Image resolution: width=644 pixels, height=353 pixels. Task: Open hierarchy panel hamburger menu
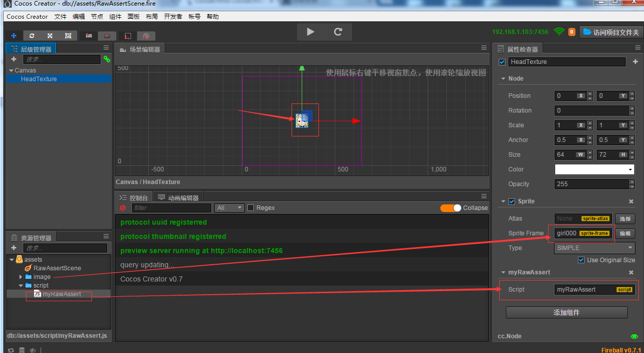[106, 48]
